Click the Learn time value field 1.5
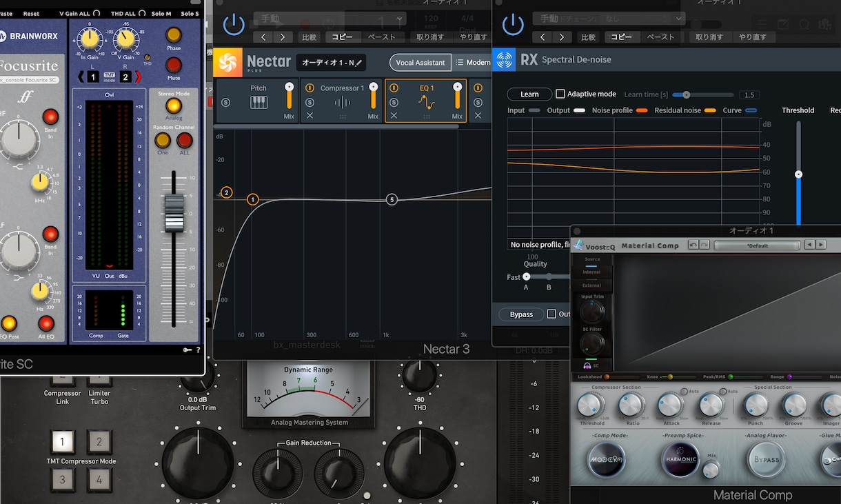This screenshot has width=841, height=504. point(749,94)
